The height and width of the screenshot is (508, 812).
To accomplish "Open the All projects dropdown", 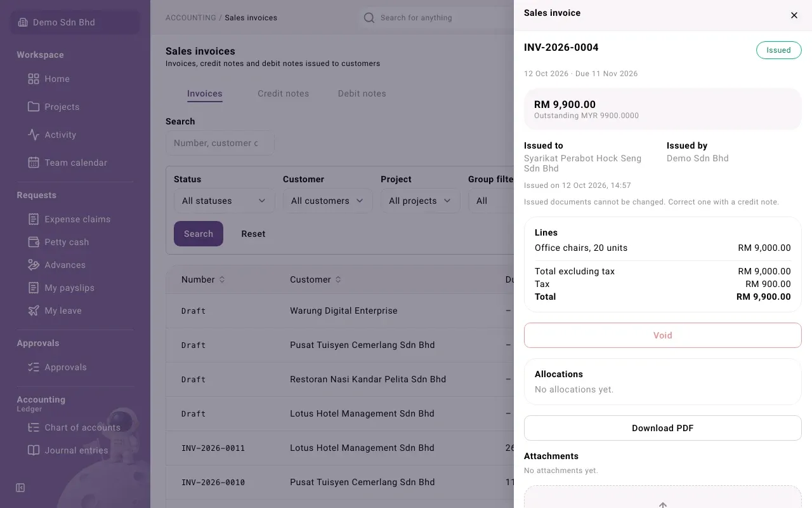I will [x=420, y=201].
